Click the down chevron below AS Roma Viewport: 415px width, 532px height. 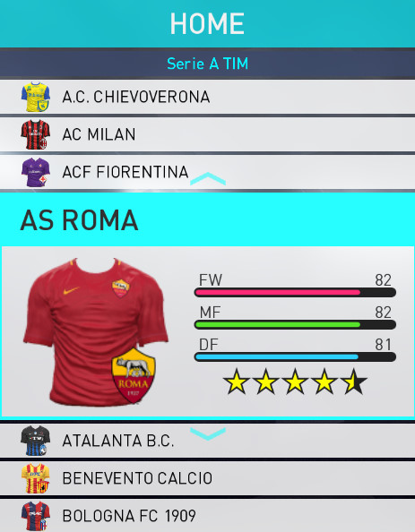[208, 433]
